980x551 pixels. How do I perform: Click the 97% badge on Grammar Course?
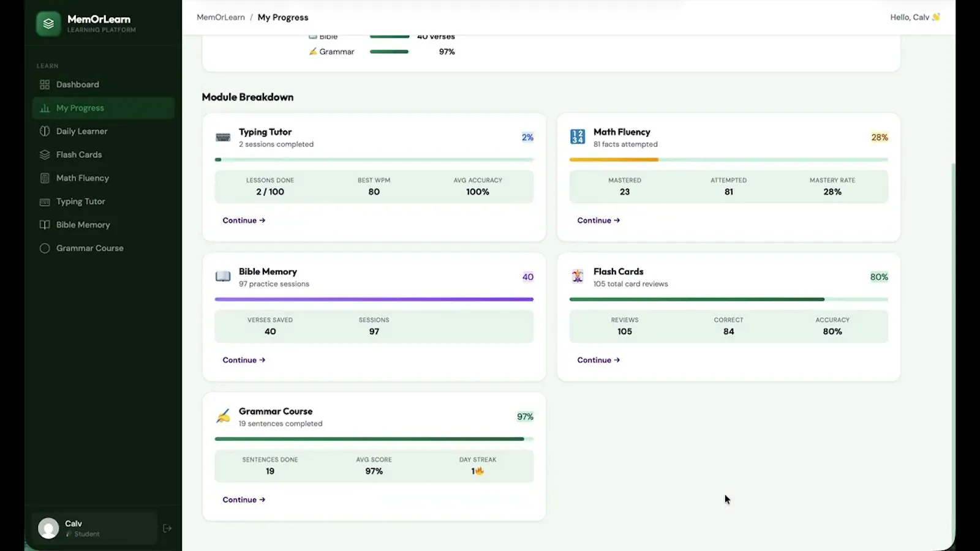coord(525,416)
